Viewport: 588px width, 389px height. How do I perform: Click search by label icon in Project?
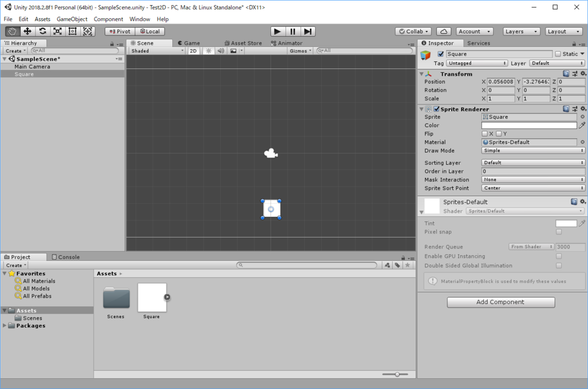397,265
